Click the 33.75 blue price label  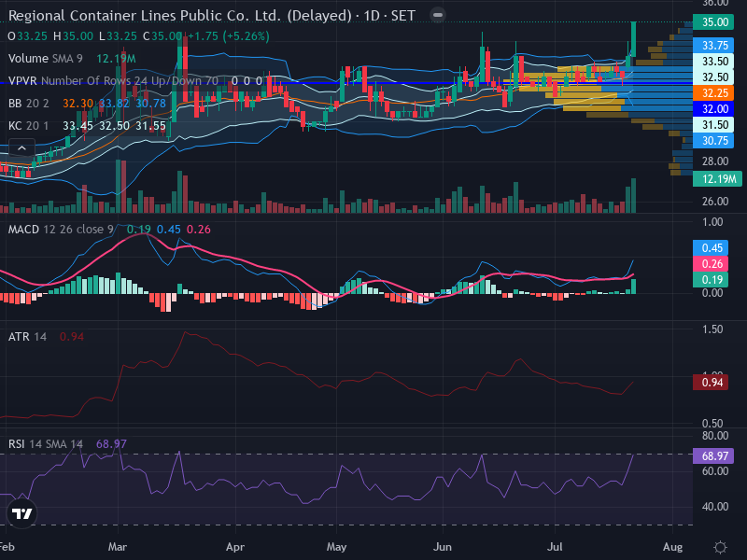coord(713,45)
